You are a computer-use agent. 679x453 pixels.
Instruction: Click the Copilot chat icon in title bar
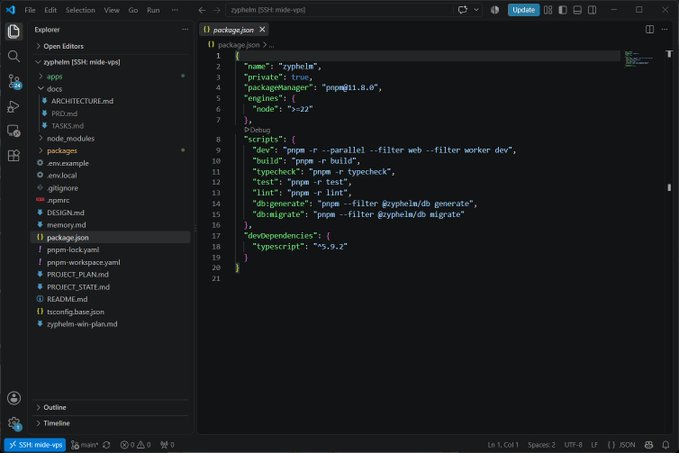pos(462,10)
